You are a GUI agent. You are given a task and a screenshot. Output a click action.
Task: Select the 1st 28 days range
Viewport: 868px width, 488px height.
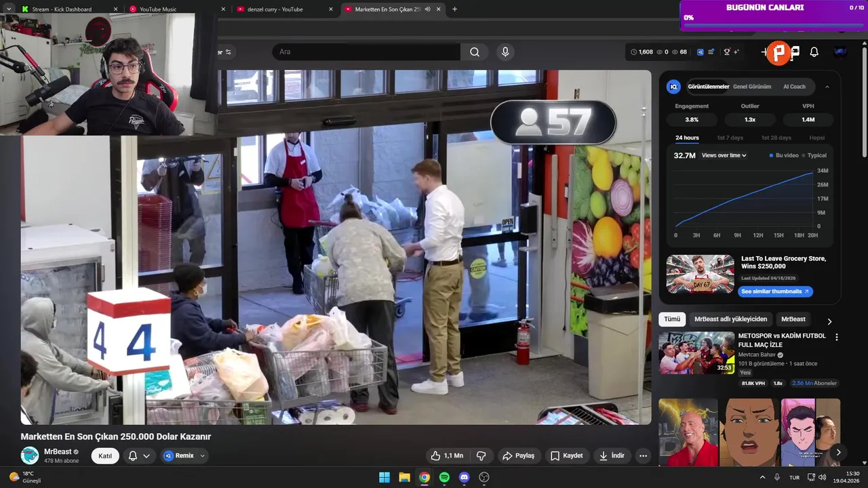tap(776, 138)
